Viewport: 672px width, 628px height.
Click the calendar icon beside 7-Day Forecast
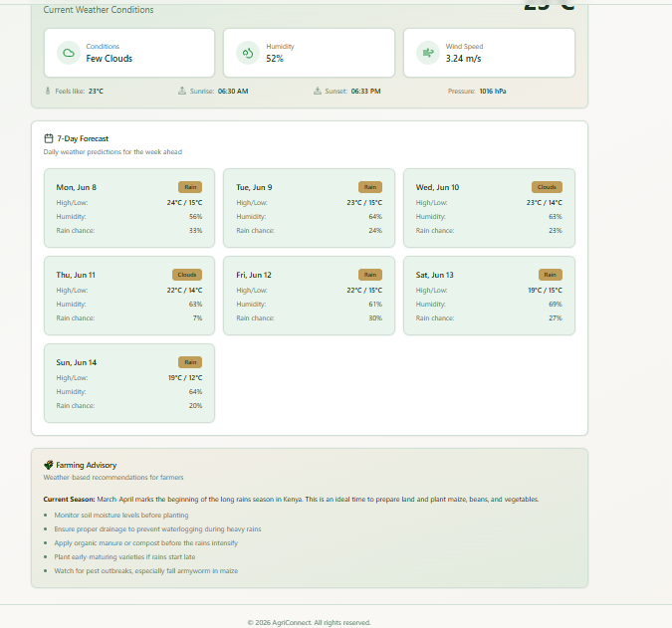click(x=49, y=138)
